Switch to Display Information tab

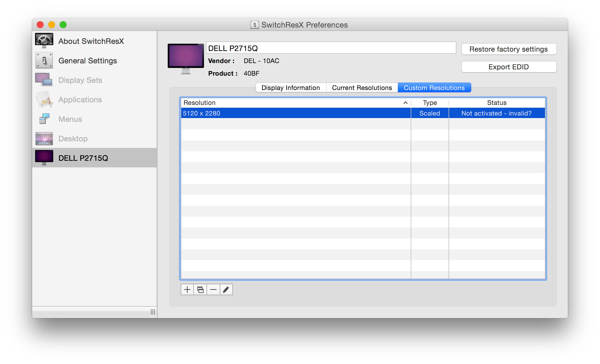click(291, 88)
